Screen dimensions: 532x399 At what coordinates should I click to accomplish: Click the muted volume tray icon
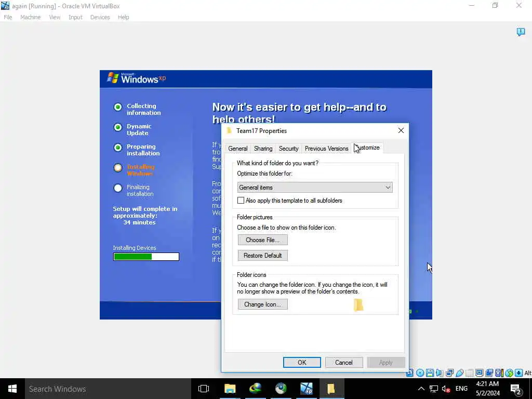click(446, 389)
